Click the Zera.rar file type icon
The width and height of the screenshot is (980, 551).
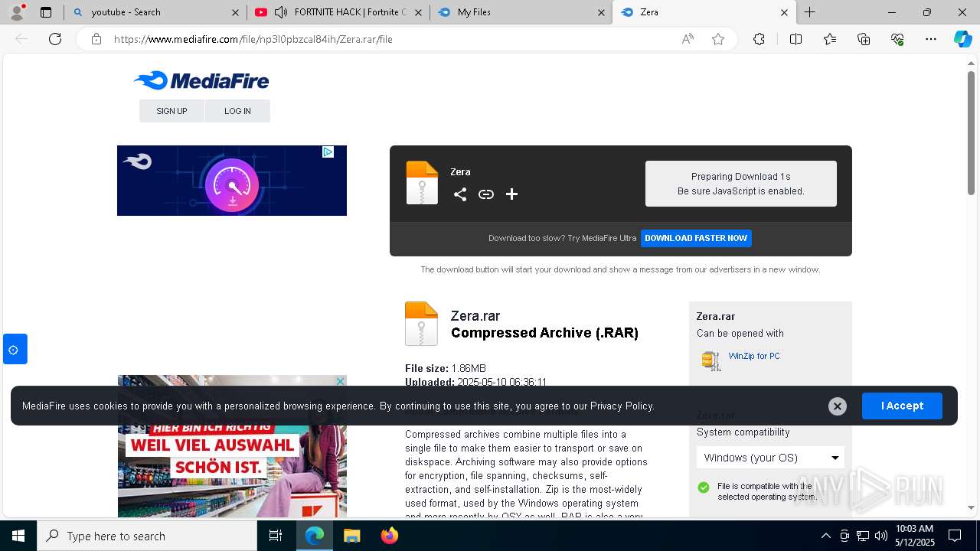(x=421, y=324)
